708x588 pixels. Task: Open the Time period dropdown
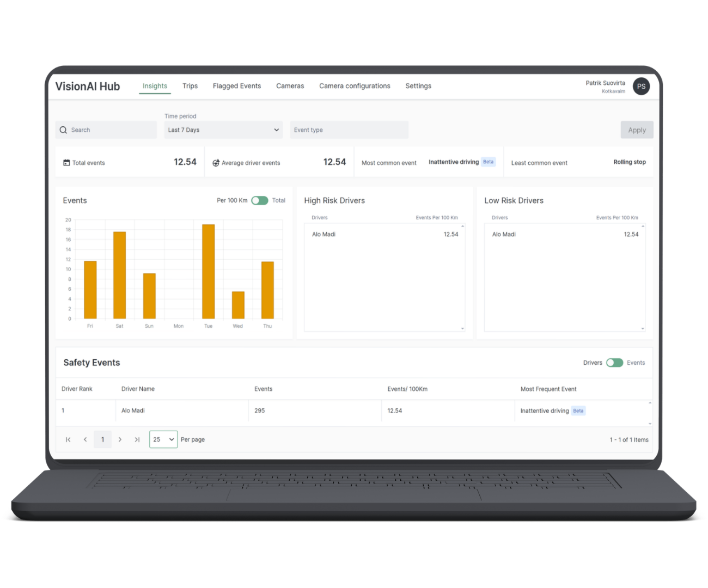[x=223, y=130]
